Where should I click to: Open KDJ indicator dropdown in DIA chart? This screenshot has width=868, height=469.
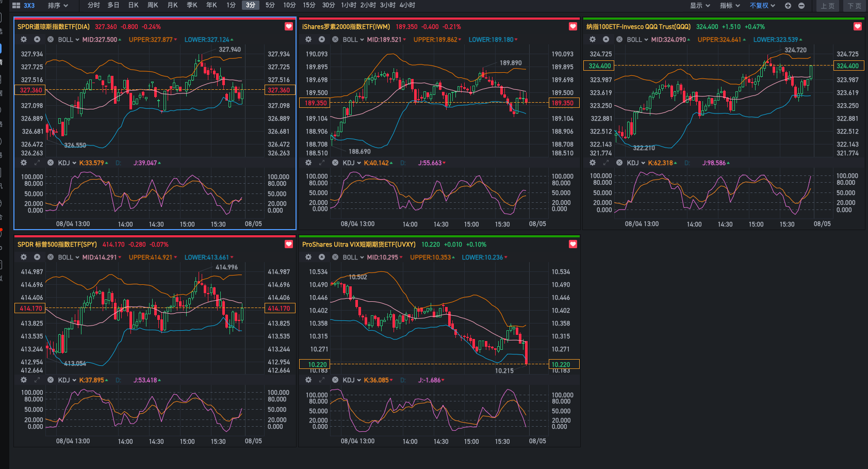(x=67, y=163)
